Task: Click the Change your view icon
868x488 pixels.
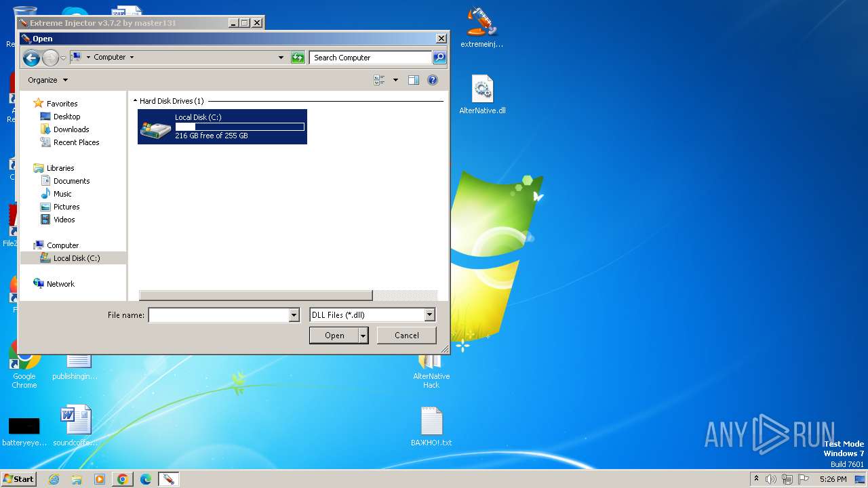Action: click(380, 80)
